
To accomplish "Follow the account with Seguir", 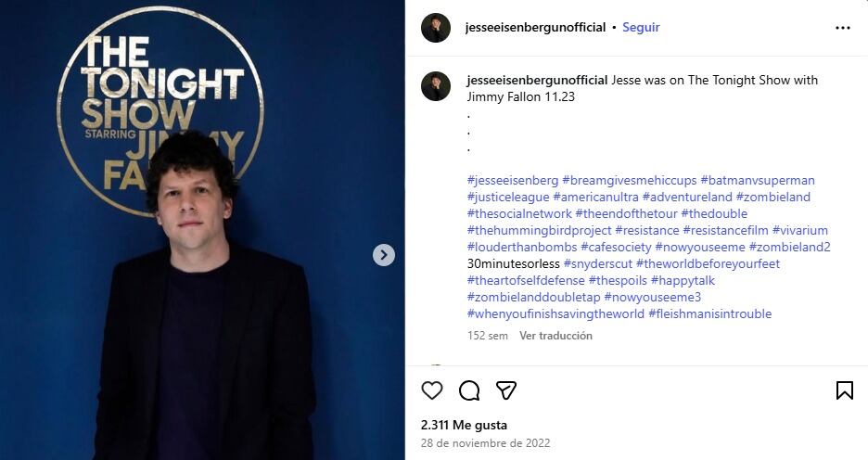I will pos(641,27).
